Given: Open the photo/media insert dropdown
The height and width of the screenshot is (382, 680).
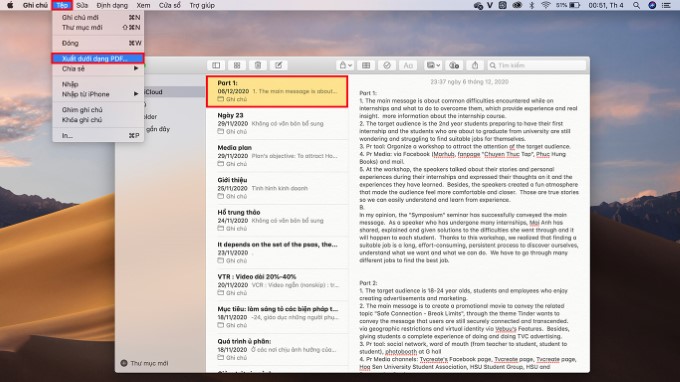Looking at the screenshot, I should pyautogui.click(x=433, y=65).
